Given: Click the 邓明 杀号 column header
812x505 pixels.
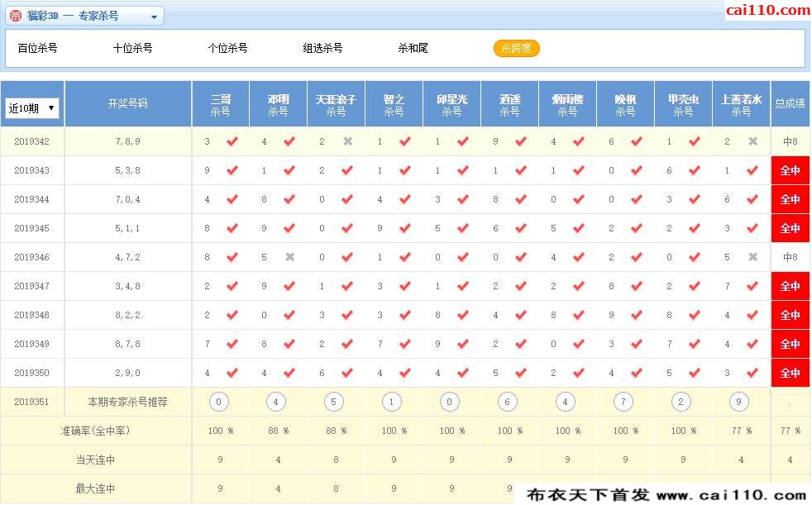Looking at the screenshot, I should pyautogui.click(x=278, y=104).
